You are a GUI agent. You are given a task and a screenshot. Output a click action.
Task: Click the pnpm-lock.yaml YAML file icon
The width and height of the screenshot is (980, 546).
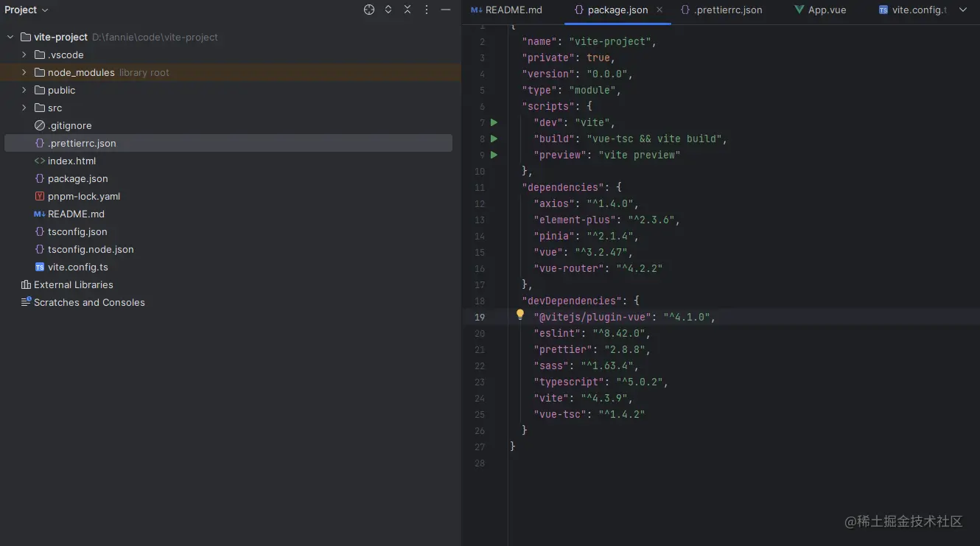pos(40,196)
